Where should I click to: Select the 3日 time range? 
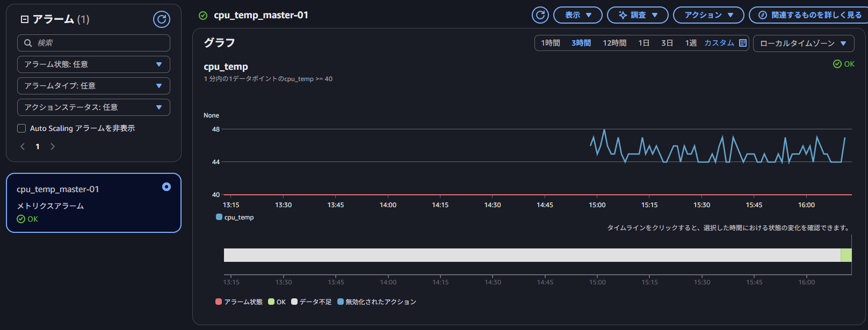pos(667,43)
